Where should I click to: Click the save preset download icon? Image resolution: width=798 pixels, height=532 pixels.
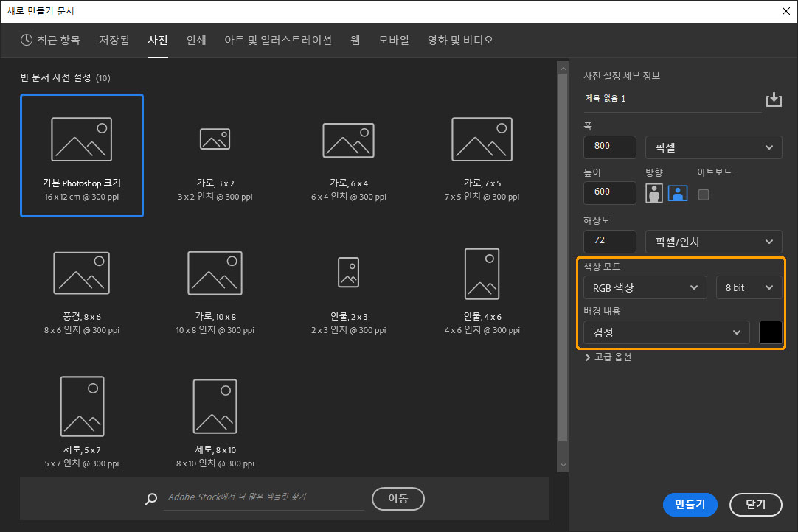pos(774,99)
